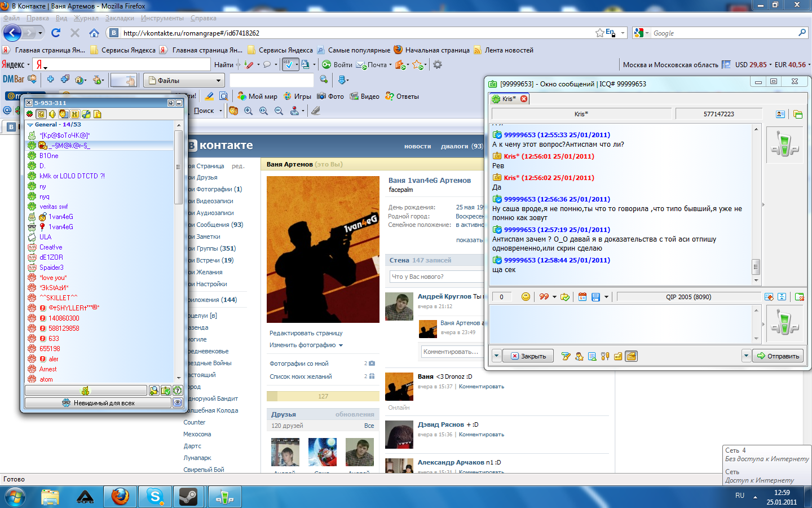Expand save options arrow next to floppy icon

[x=606, y=297]
